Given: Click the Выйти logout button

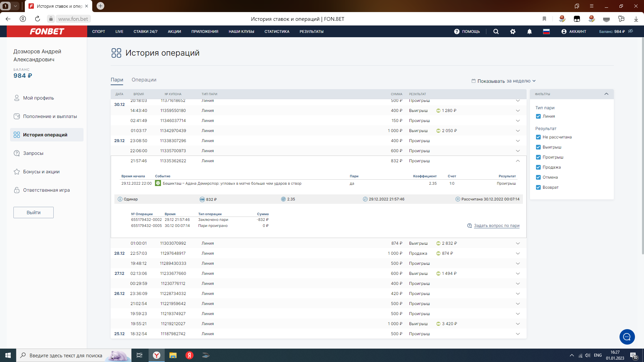Looking at the screenshot, I should [34, 213].
